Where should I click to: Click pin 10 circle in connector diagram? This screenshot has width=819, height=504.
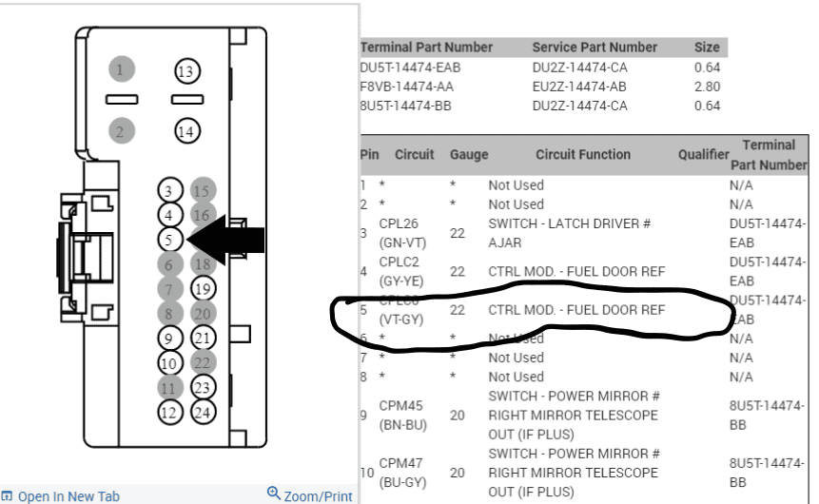pos(169,362)
